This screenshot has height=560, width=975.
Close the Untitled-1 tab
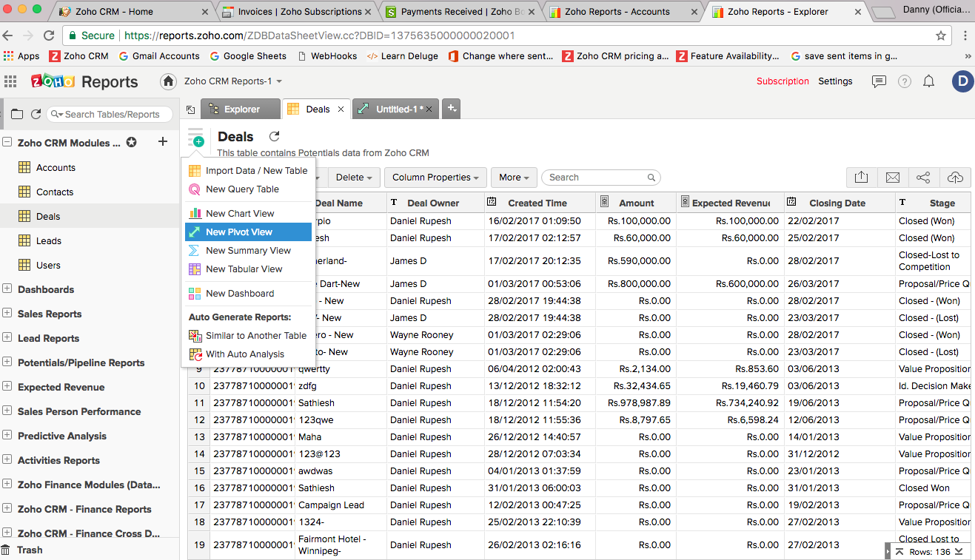click(x=429, y=109)
